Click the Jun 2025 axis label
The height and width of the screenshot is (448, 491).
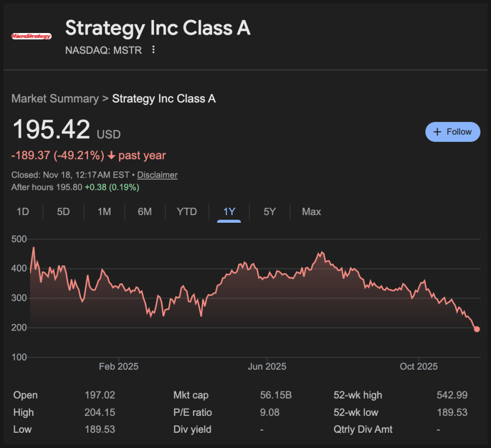[x=267, y=366]
